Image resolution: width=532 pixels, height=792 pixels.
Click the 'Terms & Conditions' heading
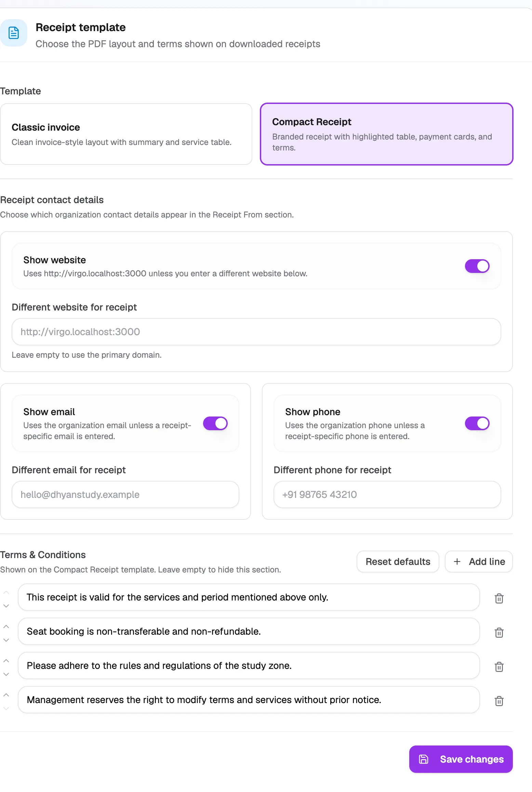point(43,555)
